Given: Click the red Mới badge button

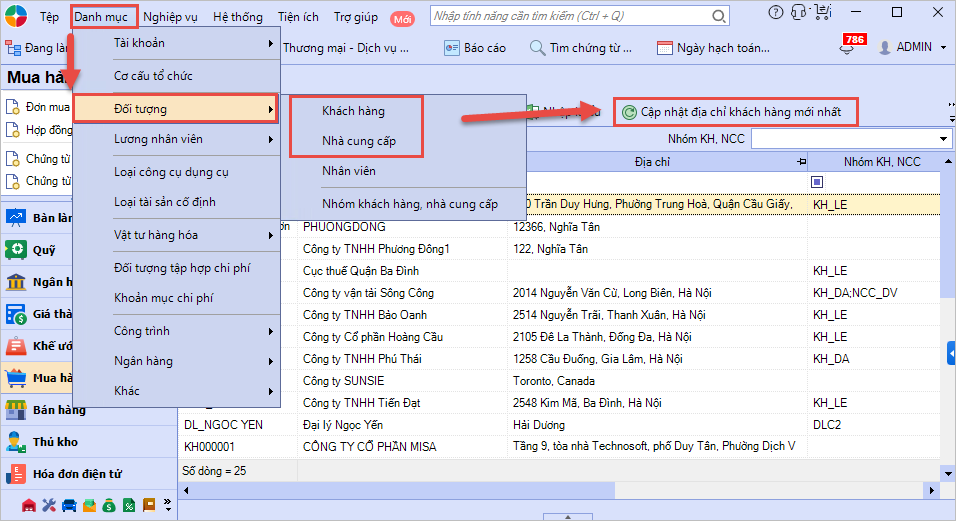Looking at the screenshot, I should tap(402, 18).
